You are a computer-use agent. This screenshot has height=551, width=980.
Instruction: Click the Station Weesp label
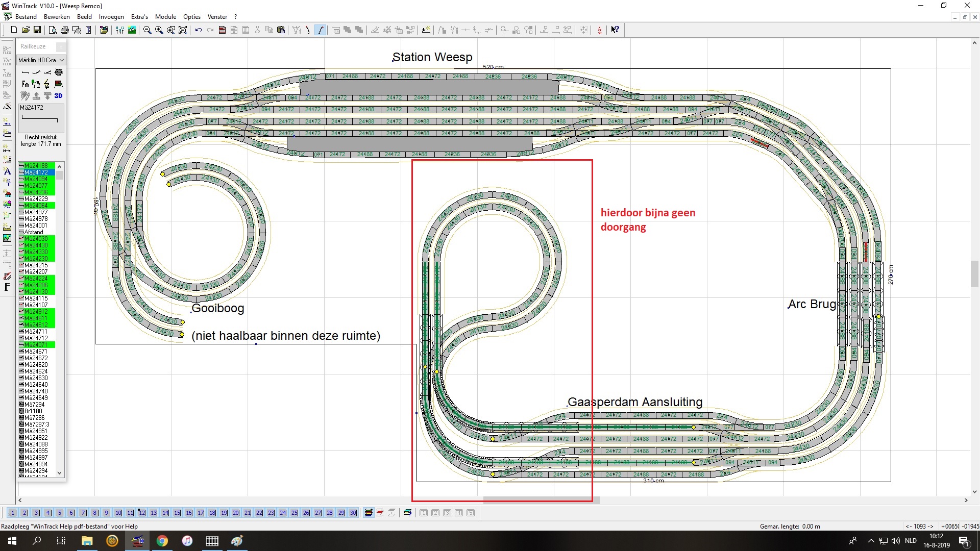click(x=432, y=57)
